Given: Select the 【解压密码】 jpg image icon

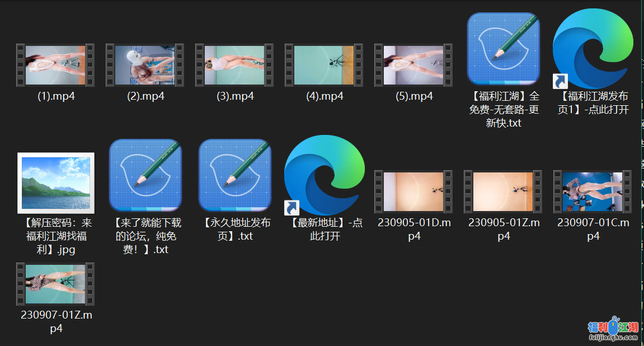Looking at the screenshot, I should [56, 182].
